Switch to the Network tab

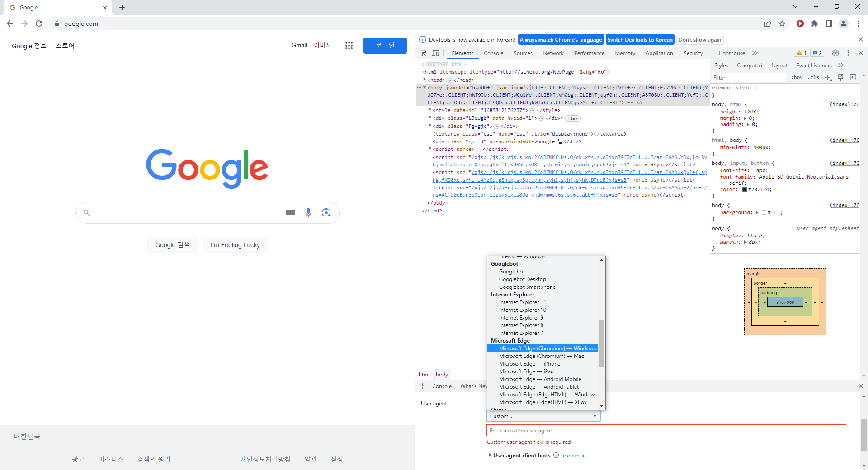[553, 53]
